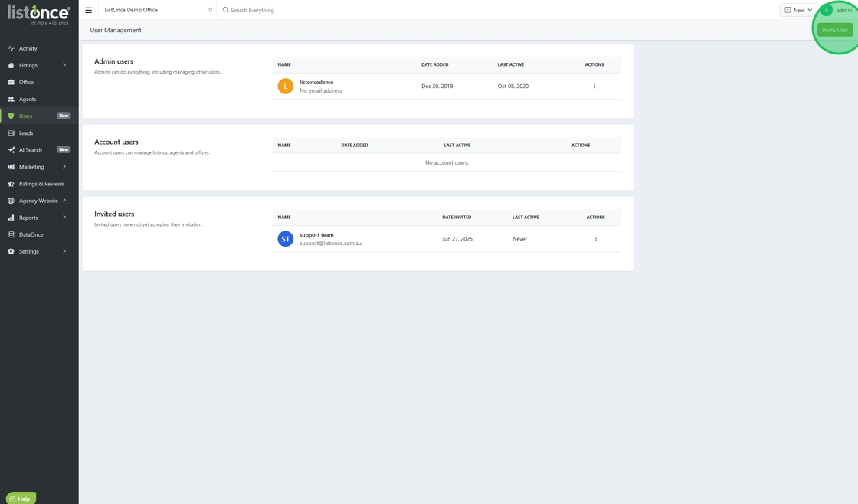Viewport: 858px width, 504px height.
Task: Click the ListOnce logo
Action: pos(39,15)
